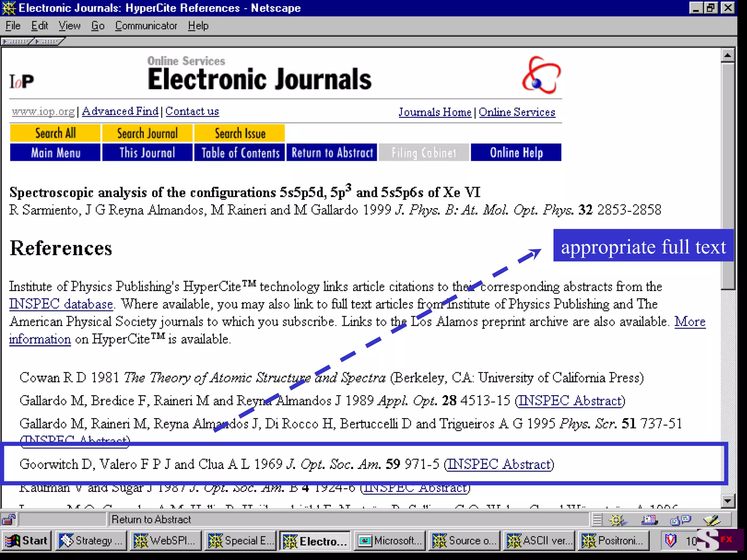Open the Advanced Find link
Viewport: 747px width, 560px height.
120,111
